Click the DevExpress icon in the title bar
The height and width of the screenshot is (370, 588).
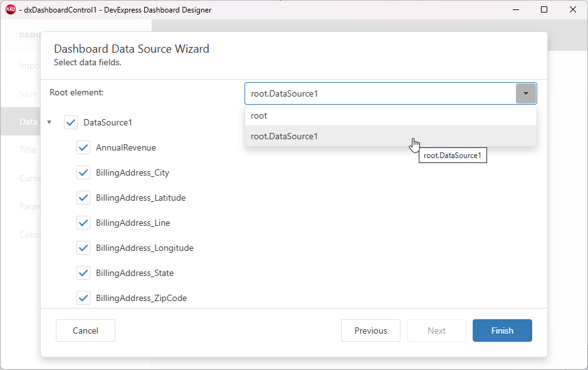pos(9,9)
